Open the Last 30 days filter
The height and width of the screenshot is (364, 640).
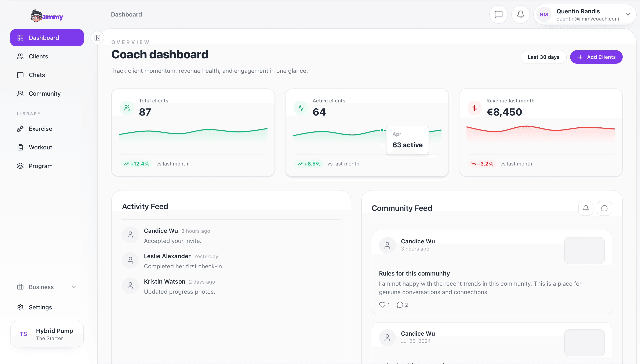[x=543, y=57]
